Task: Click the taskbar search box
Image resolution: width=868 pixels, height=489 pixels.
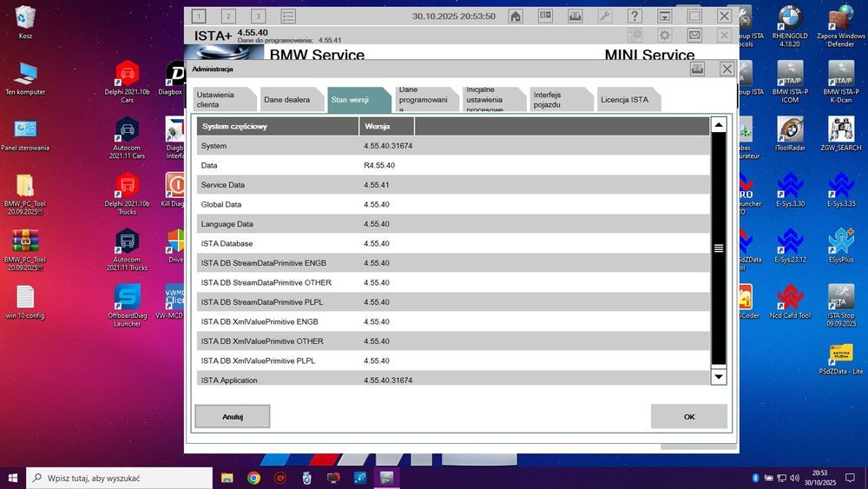Action: point(119,478)
